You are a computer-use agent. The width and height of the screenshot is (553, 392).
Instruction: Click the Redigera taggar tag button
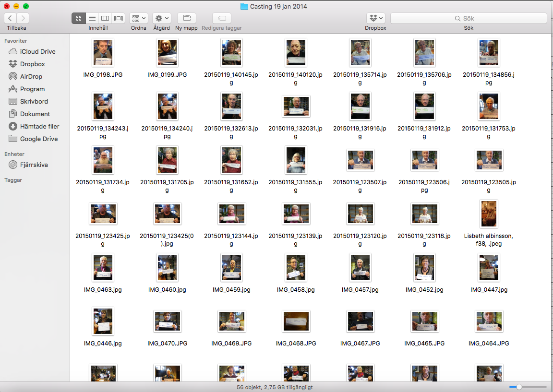221,18
